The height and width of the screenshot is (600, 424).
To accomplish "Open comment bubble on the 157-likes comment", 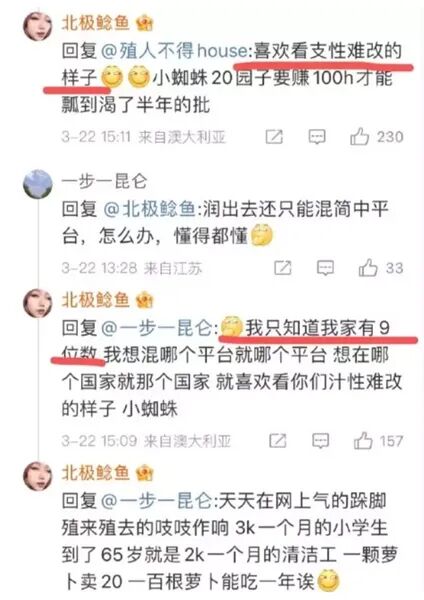I will tap(321, 441).
